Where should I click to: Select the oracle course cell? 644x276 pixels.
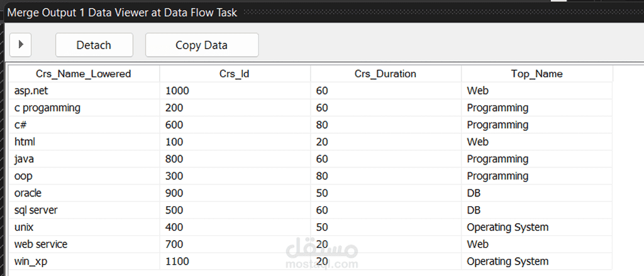click(x=84, y=192)
